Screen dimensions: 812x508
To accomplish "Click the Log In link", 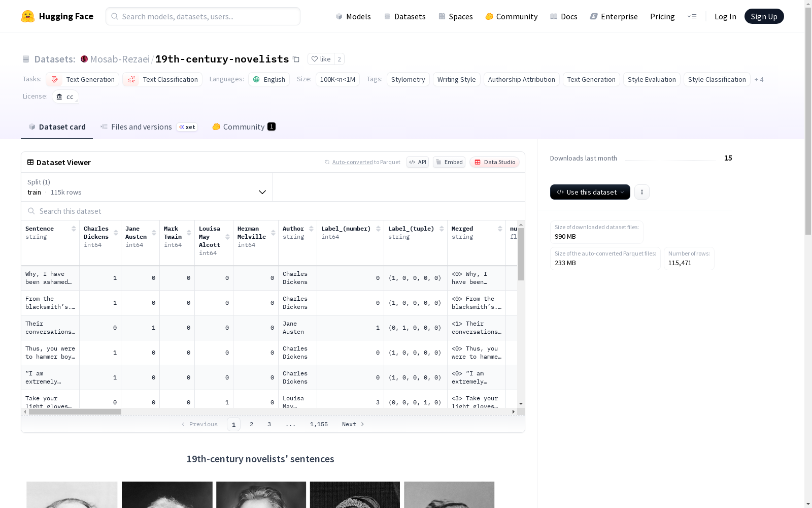I will tap(725, 16).
